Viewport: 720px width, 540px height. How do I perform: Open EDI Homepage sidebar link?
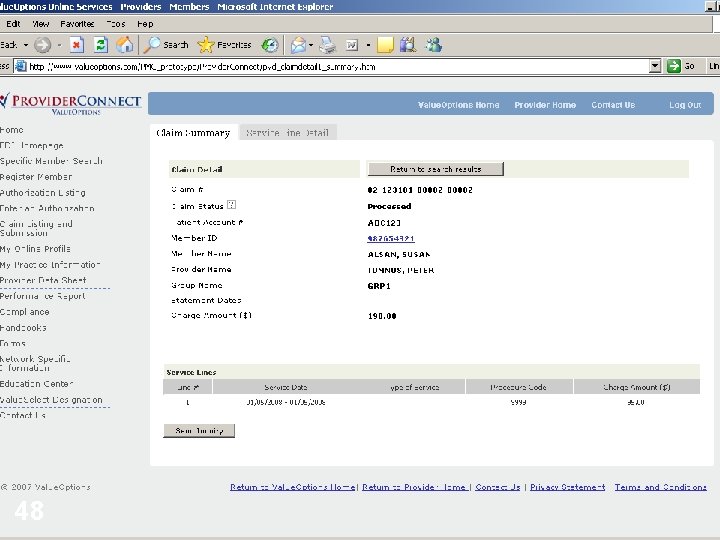click(x=32, y=146)
